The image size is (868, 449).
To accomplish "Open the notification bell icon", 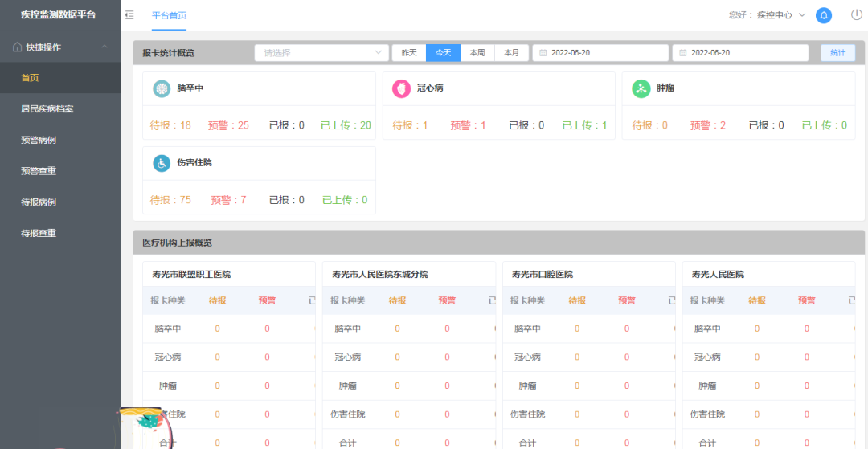I will (824, 15).
